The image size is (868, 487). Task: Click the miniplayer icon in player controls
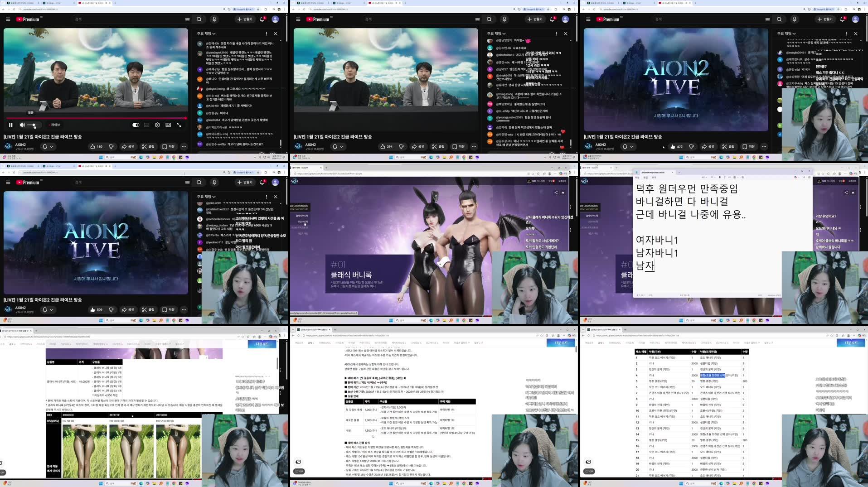click(x=168, y=125)
